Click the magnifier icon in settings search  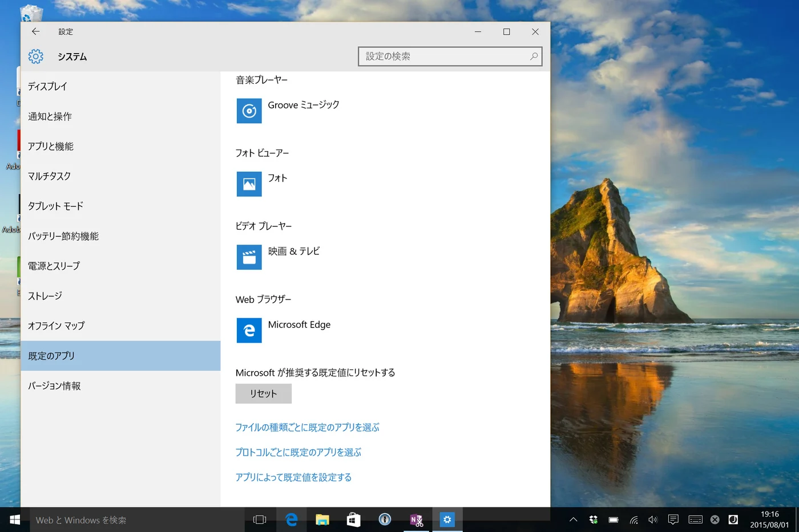click(x=534, y=56)
